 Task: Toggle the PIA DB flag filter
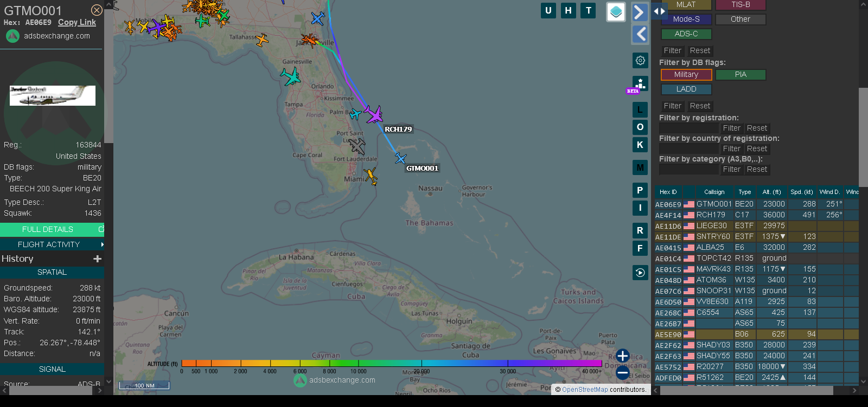[x=741, y=74]
